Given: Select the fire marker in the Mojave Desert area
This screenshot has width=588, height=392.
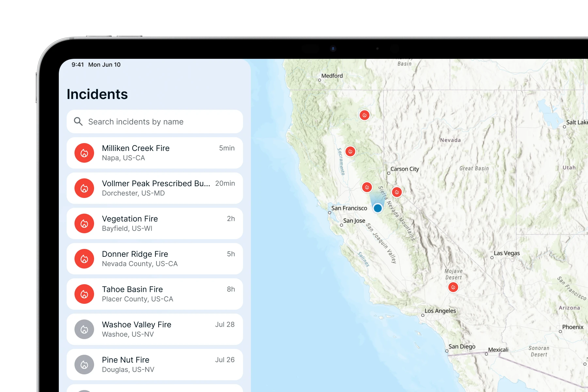Looking at the screenshot, I should [453, 287].
